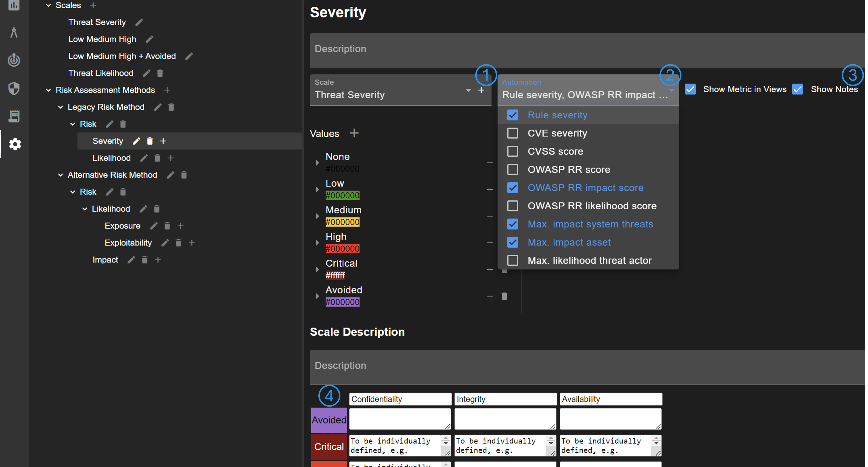
Task: Toggle Show Metric in Views checkbox
Action: (690, 89)
